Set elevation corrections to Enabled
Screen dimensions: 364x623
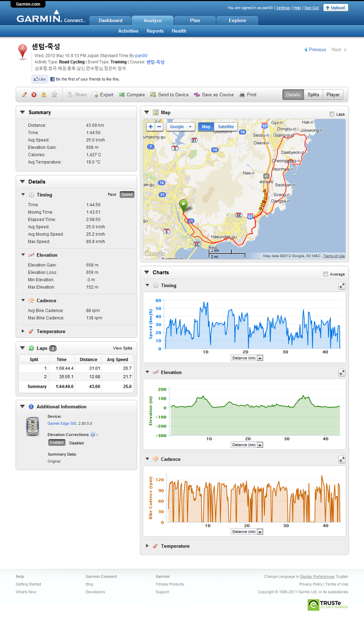[x=56, y=442]
